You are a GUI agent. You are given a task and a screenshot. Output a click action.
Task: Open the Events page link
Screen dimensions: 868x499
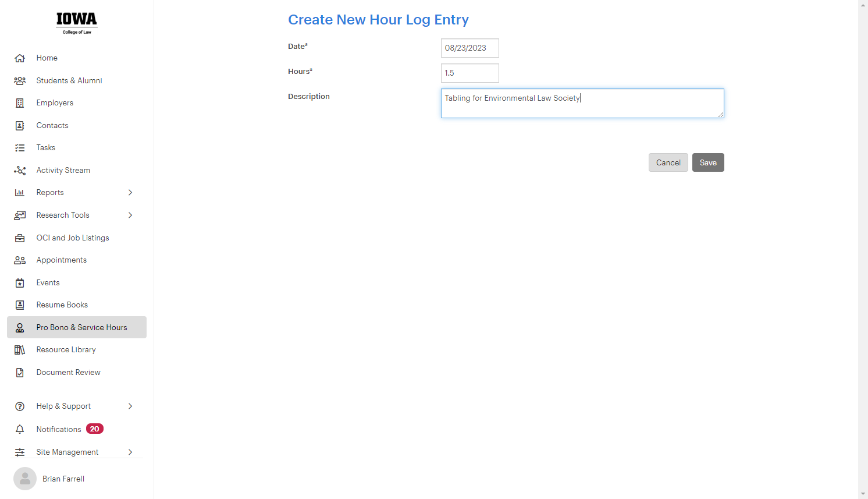[48, 283]
